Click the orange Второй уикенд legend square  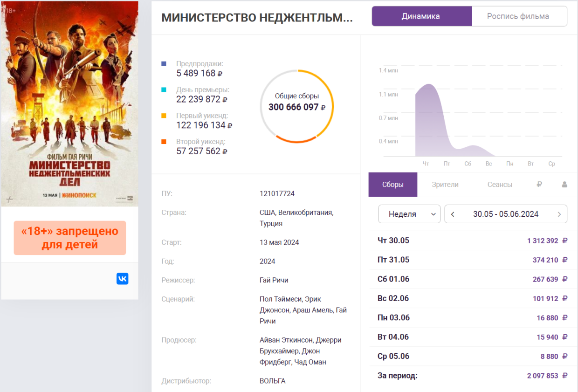pos(164,141)
